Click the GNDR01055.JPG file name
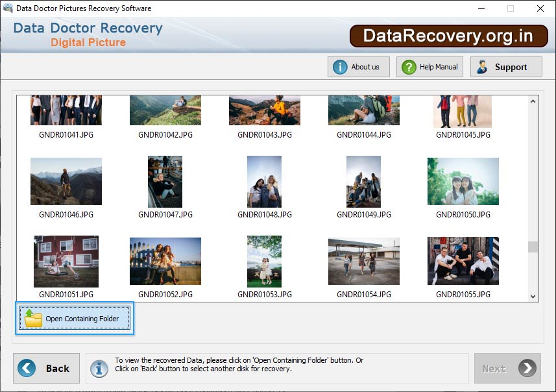The image size is (556, 392). pyautogui.click(x=463, y=295)
